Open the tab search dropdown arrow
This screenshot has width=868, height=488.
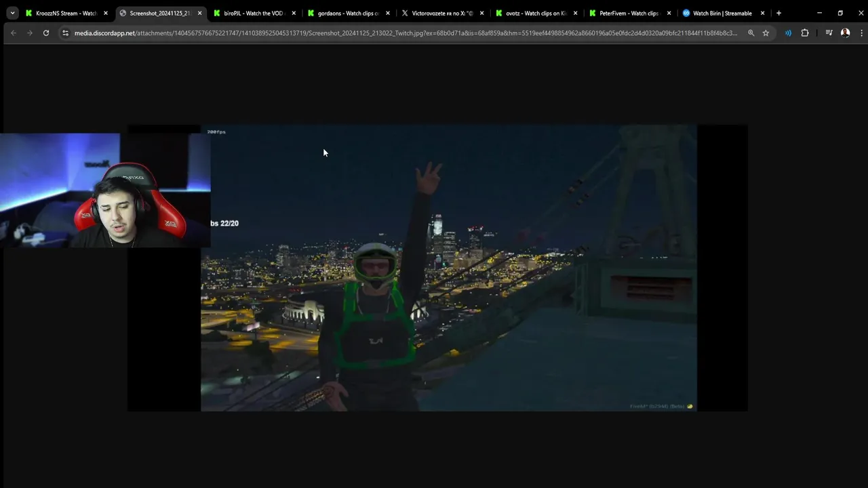[12, 13]
